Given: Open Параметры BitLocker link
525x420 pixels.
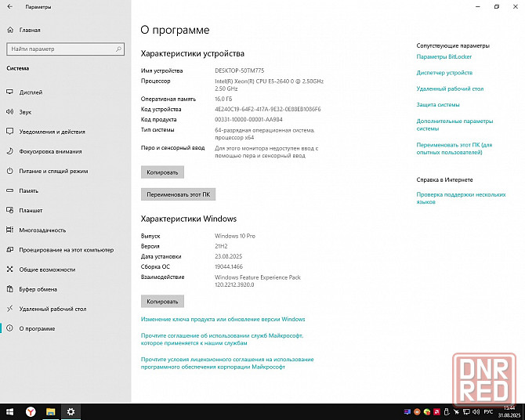Looking at the screenshot, I should click(x=444, y=56).
